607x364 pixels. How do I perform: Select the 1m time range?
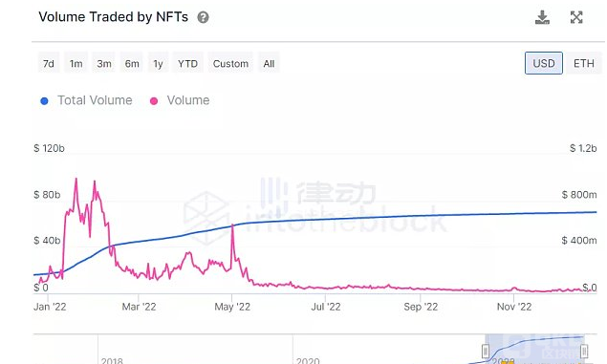[76, 63]
